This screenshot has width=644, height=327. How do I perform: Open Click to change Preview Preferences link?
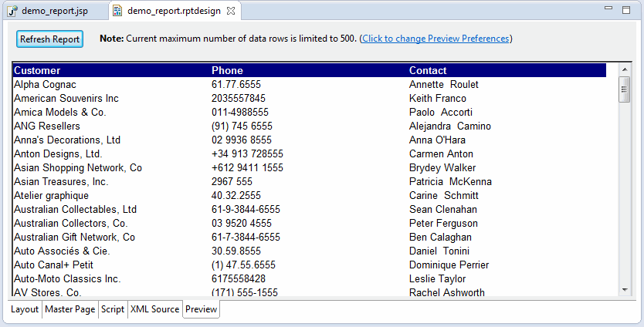point(436,39)
